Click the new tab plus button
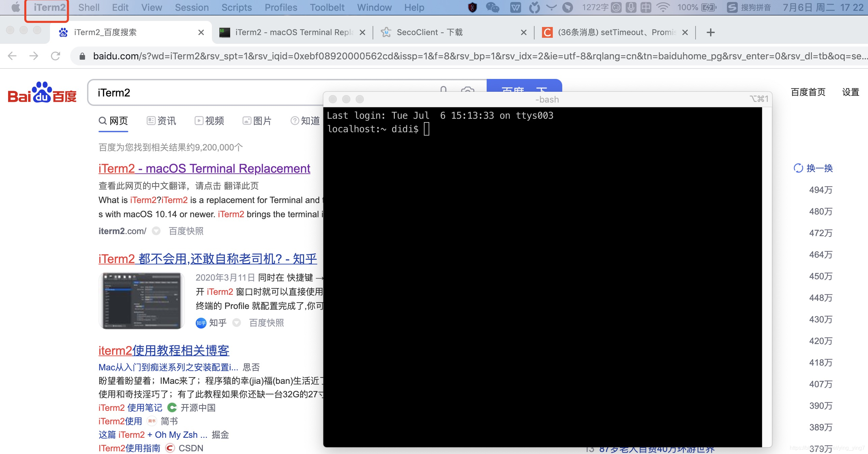The width and height of the screenshot is (868, 454). click(x=711, y=32)
